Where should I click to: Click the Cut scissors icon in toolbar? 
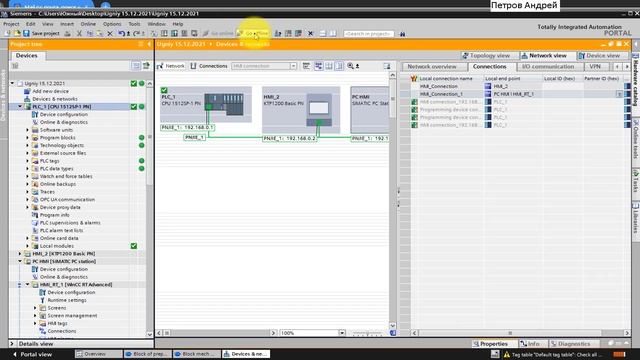(79, 33)
